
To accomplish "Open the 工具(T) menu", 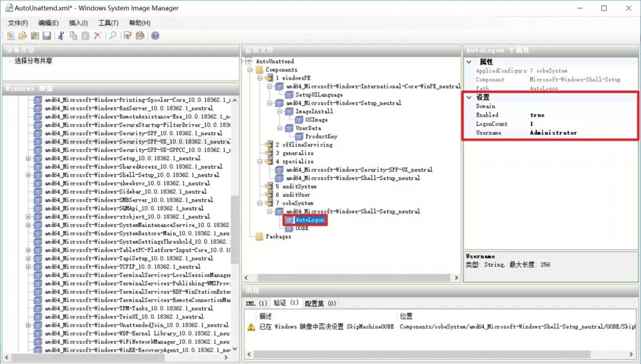I will tap(108, 23).
